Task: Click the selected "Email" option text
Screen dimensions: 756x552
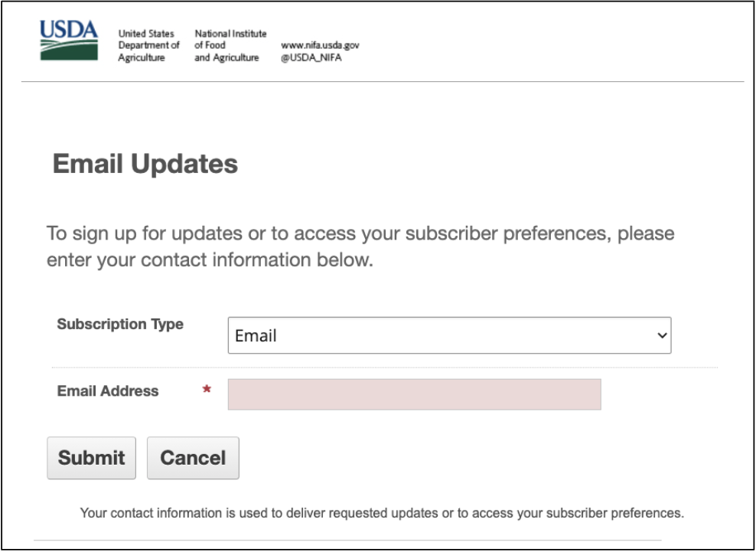Action: (256, 336)
